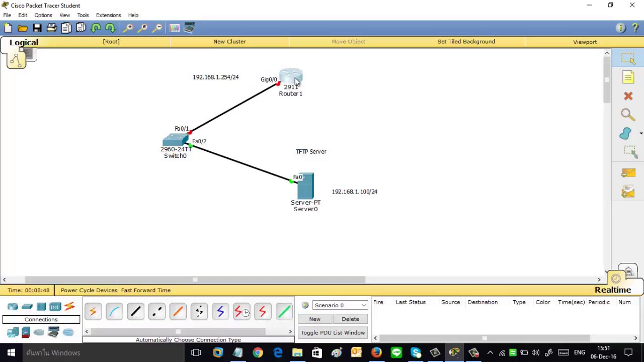Pick the automatic lightning connection type
The height and width of the screenshot is (362, 644).
(93, 312)
